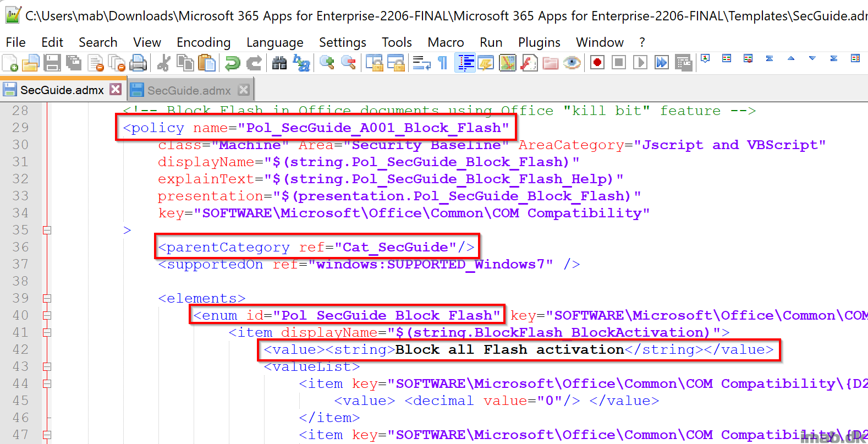Collapse the item fold at line 47
868x444 pixels.
tap(47, 435)
